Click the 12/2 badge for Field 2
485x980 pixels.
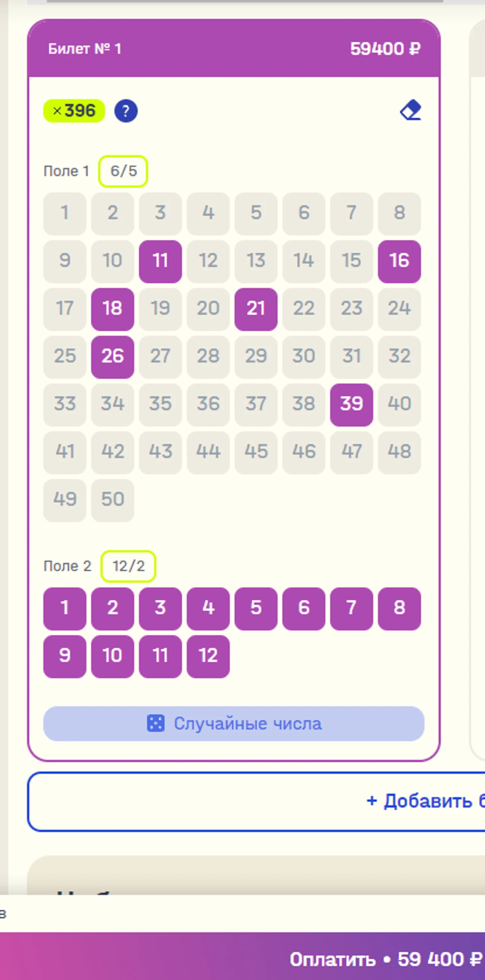coord(128,566)
